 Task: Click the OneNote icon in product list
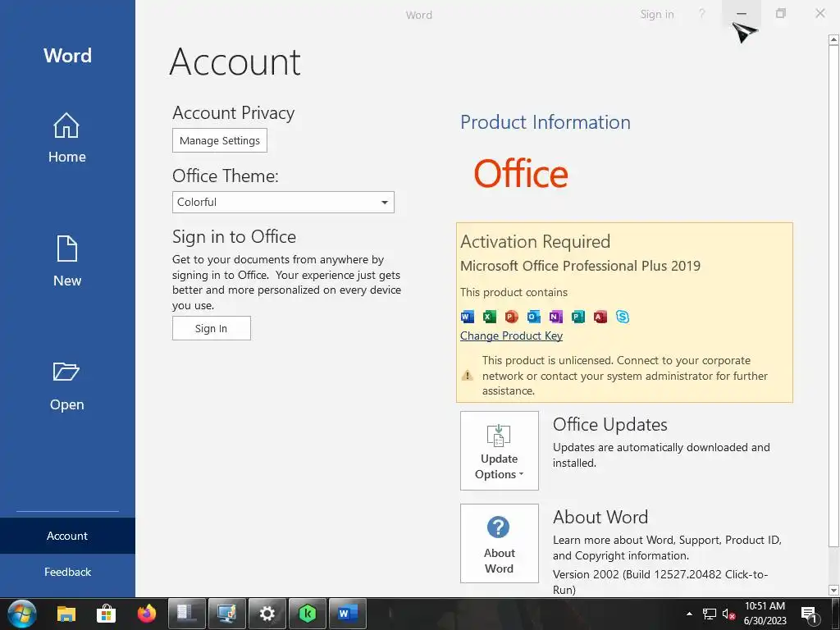(x=555, y=317)
